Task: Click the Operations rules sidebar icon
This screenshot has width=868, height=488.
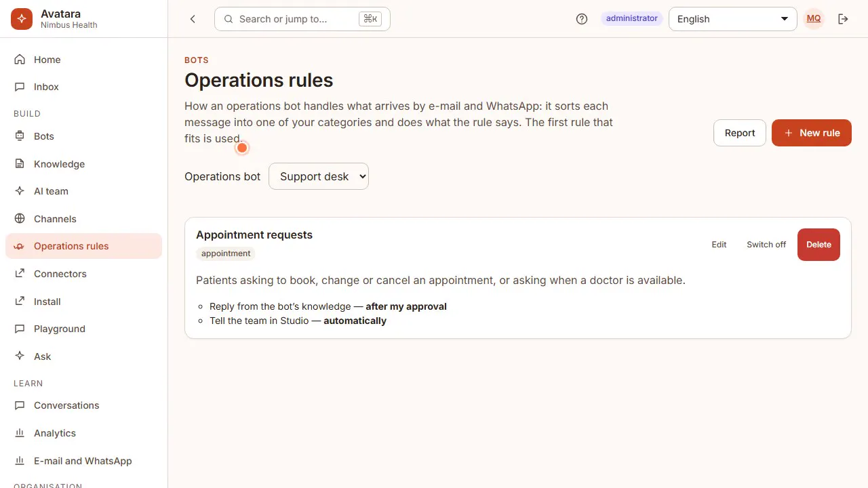Action: pyautogui.click(x=20, y=246)
